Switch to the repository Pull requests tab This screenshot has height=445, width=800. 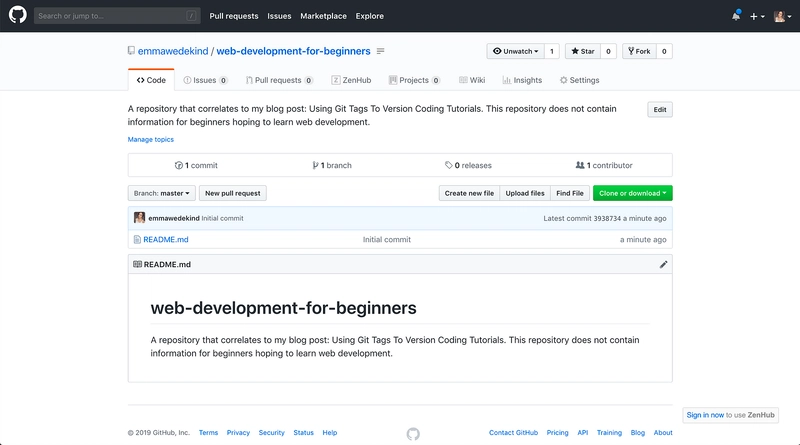pyautogui.click(x=279, y=80)
